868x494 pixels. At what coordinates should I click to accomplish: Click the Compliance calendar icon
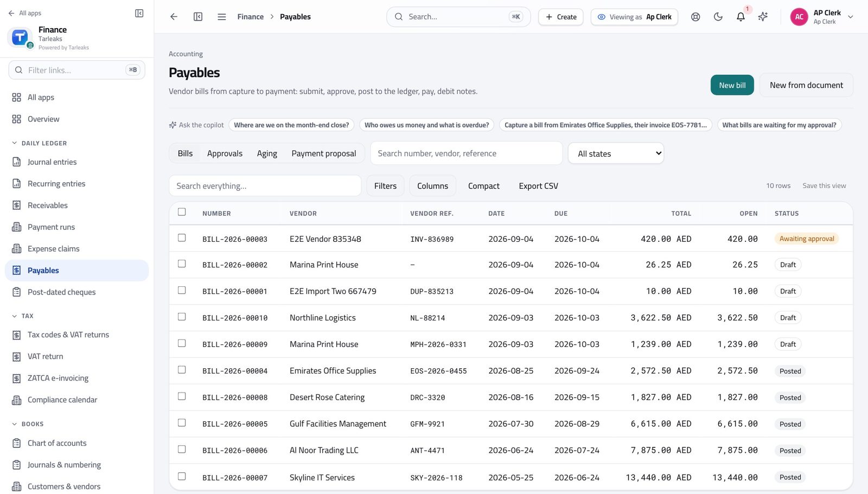click(x=17, y=400)
